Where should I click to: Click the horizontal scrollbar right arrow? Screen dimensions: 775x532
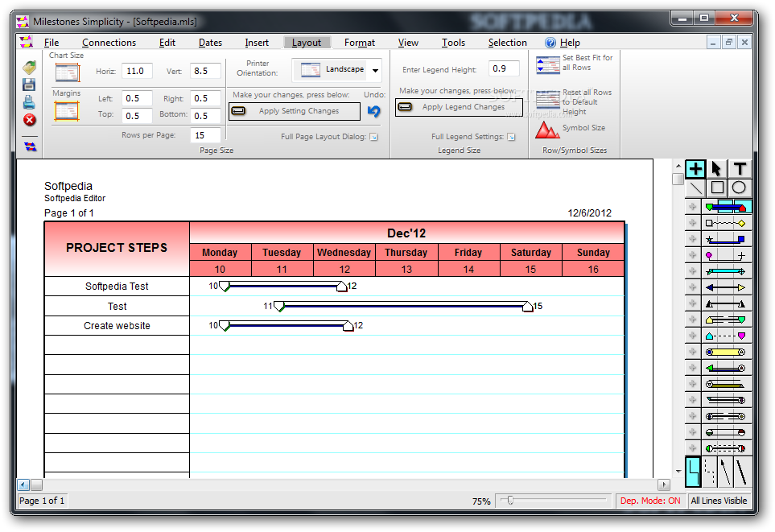pyautogui.click(x=664, y=485)
